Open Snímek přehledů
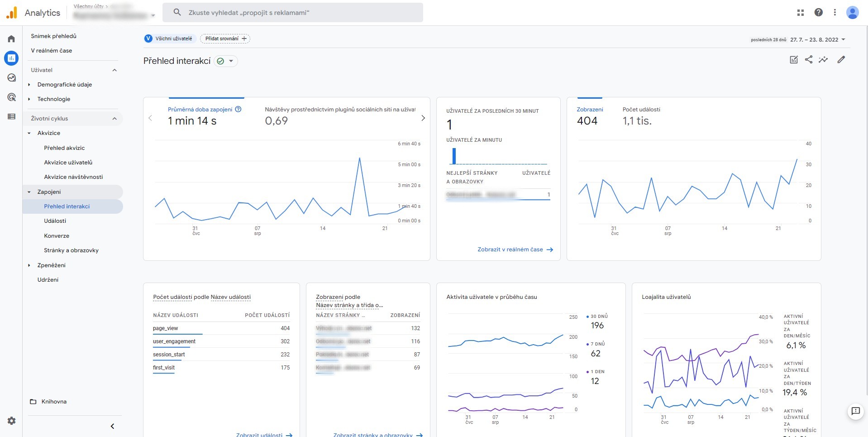This screenshot has height=437, width=868. [x=53, y=36]
